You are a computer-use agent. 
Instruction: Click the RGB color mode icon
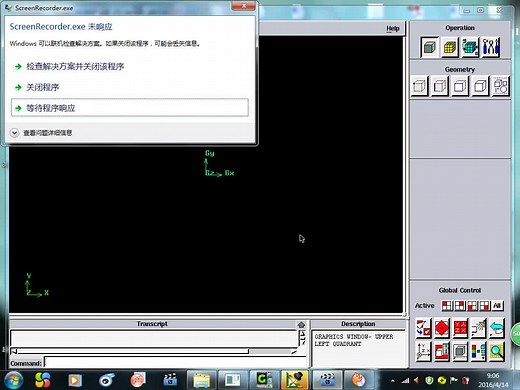point(478,352)
